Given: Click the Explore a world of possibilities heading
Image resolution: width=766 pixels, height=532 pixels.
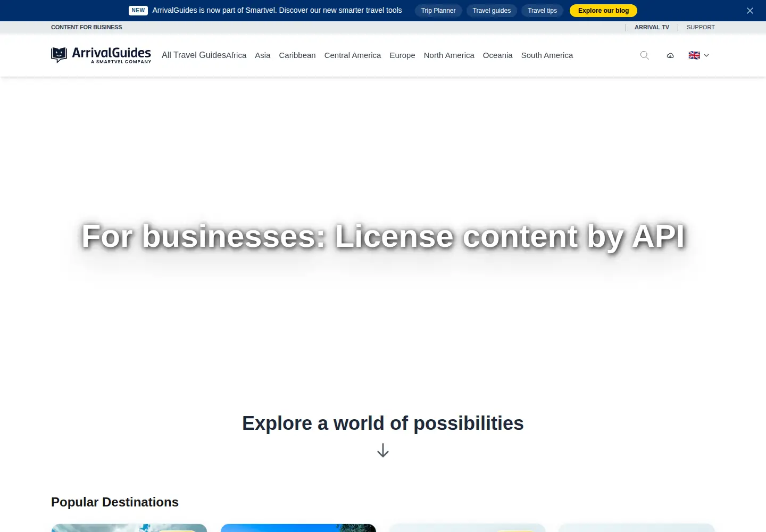Looking at the screenshot, I should pos(383,423).
